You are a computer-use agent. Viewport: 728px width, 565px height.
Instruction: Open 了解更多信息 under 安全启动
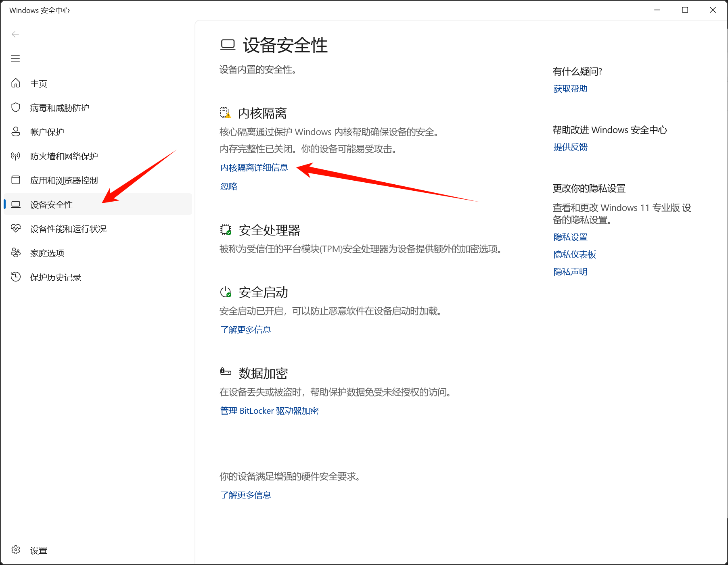(246, 329)
